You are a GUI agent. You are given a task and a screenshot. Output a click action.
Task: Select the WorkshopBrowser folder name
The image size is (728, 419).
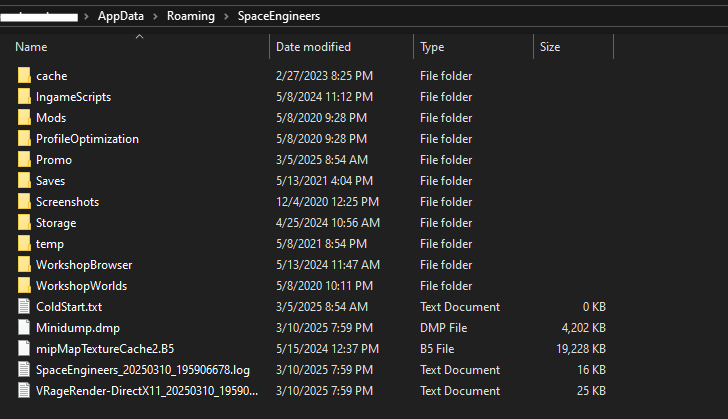pyautogui.click(x=84, y=265)
